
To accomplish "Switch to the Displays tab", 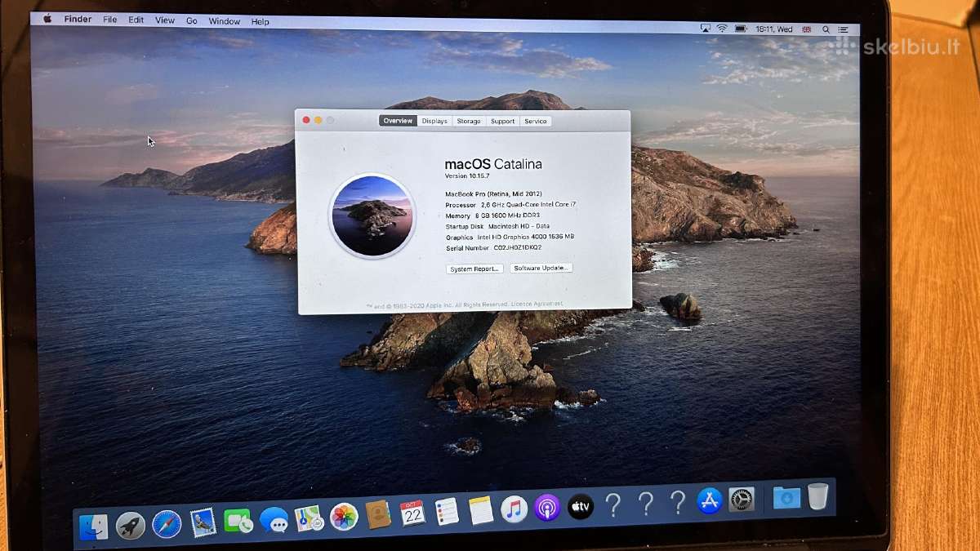I will [434, 121].
